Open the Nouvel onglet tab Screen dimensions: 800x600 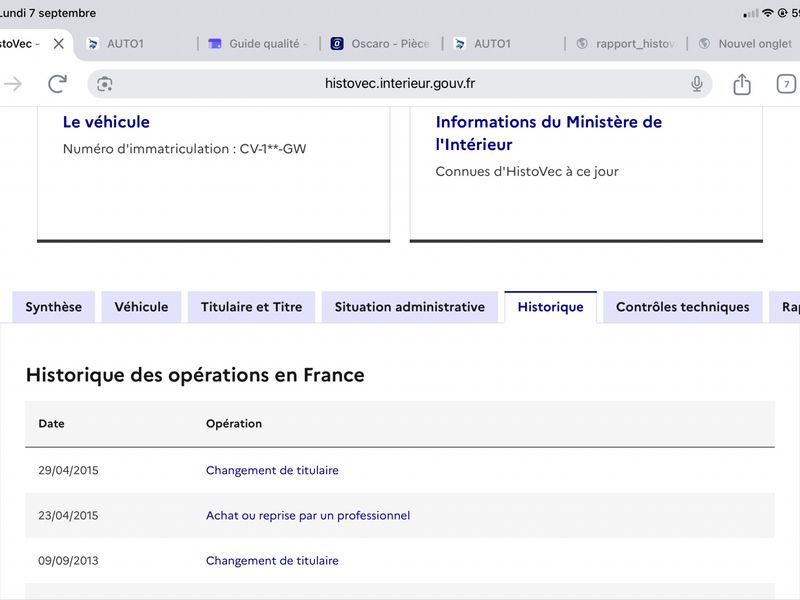click(745, 44)
